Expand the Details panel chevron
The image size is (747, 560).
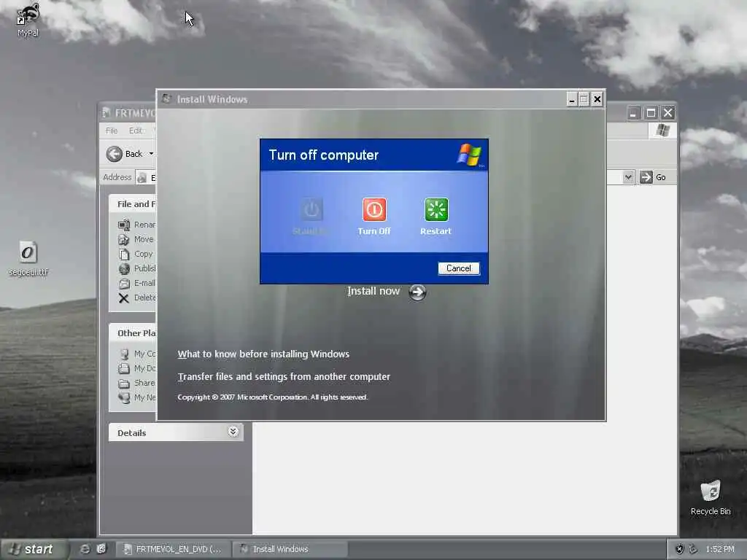[x=233, y=432]
